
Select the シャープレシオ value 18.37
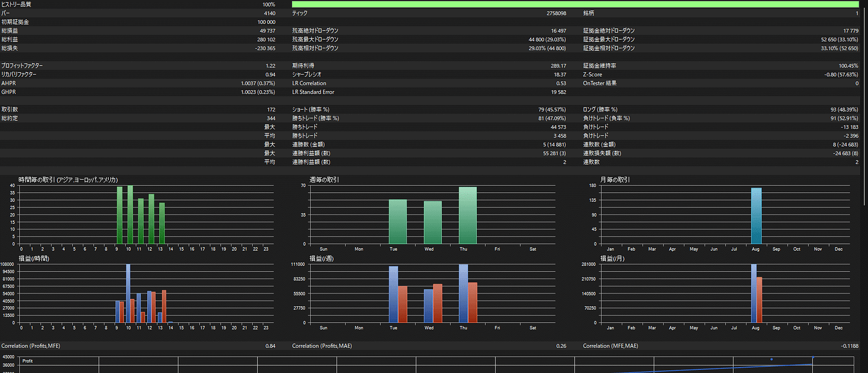(x=560, y=75)
